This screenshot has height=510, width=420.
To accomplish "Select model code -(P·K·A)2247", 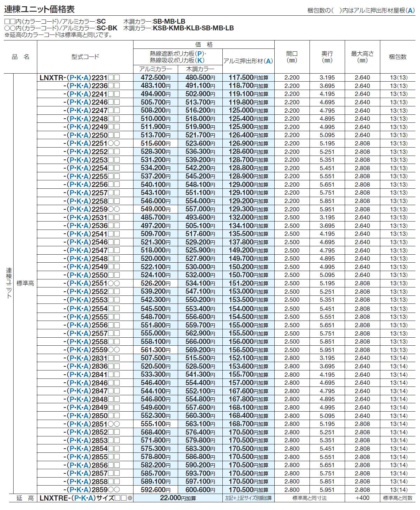I will click(x=92, y=111).
